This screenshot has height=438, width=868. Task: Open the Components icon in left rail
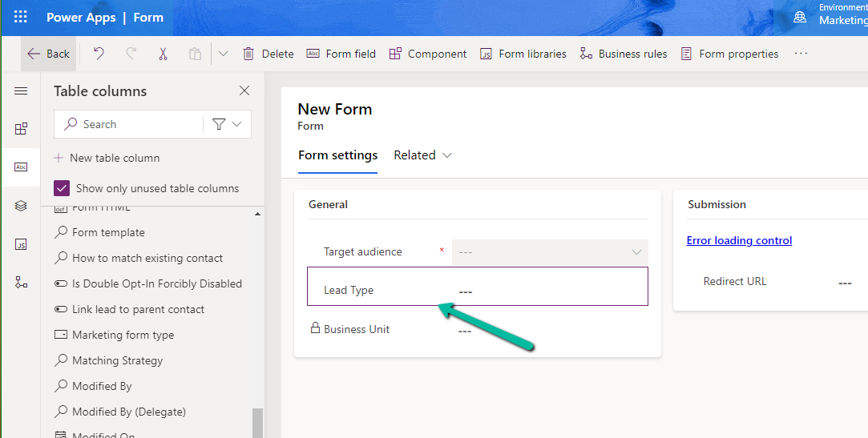[21, 129]
